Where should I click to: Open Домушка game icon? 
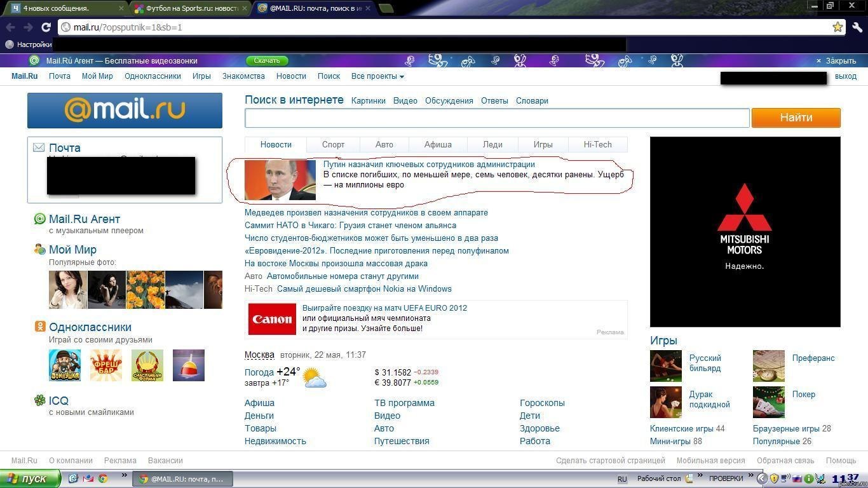tap(65, 365)
